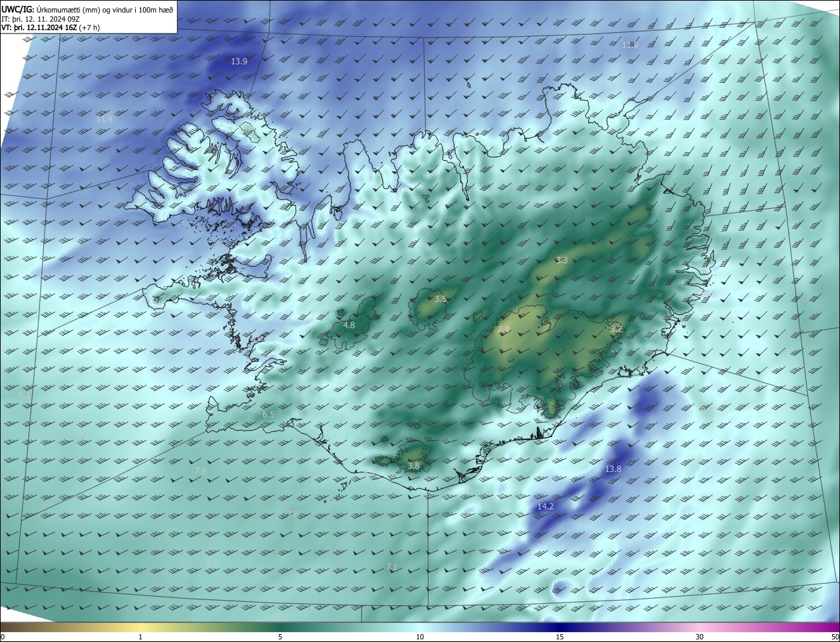Click the 7.1 value label
Viewport: 840px width, 642px height.
coord(392,567)
